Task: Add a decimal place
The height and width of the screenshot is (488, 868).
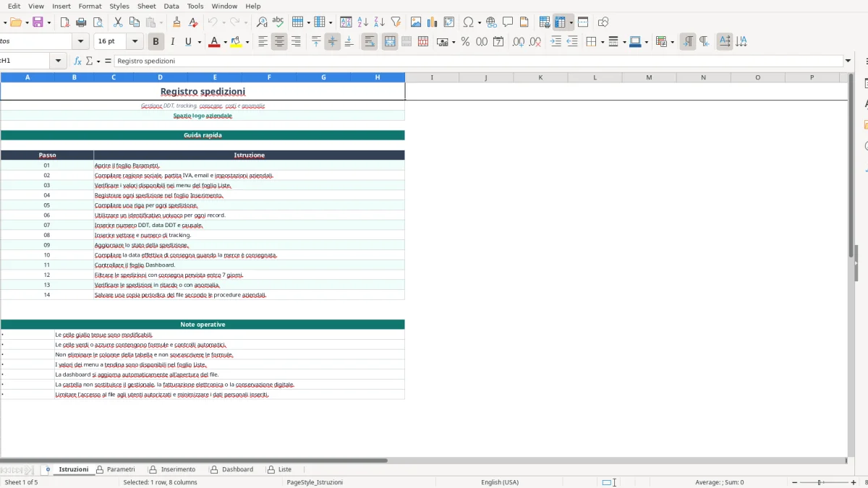Action: pyautogui.click(x=519, y=42)
